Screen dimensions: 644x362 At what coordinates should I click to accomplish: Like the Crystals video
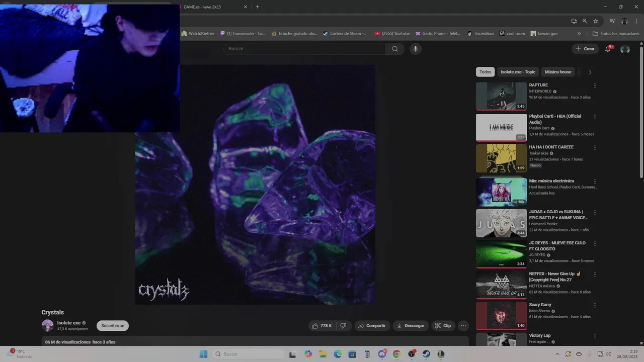(x=321, y=326)
